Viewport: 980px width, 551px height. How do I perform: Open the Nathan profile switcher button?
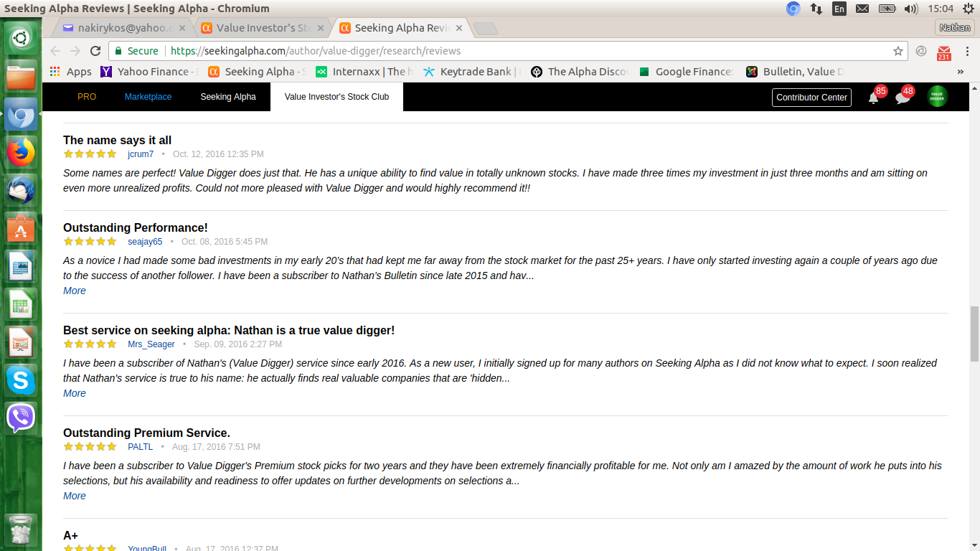point(955,28)
